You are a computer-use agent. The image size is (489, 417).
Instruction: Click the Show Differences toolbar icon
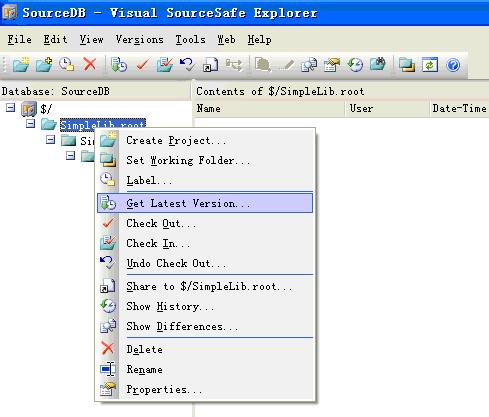pyautogui.click(x=309, y=64)
